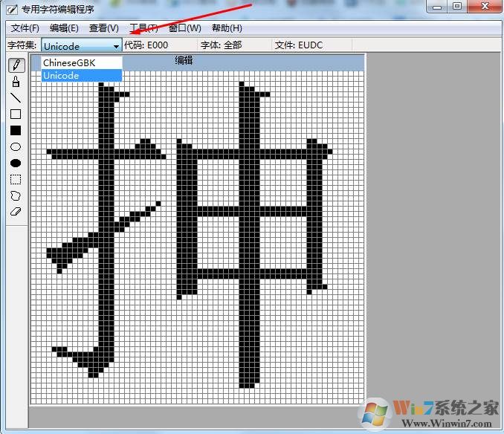Image resolution: width=504 pixels, height=434 pixels.
Task: Activate the Rectangular Selection tool
Action: point(16,179)
